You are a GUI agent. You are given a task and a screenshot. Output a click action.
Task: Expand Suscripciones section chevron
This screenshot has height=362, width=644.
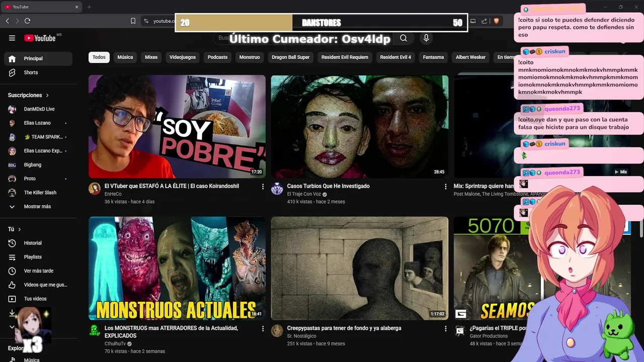(x=47, y=95)
